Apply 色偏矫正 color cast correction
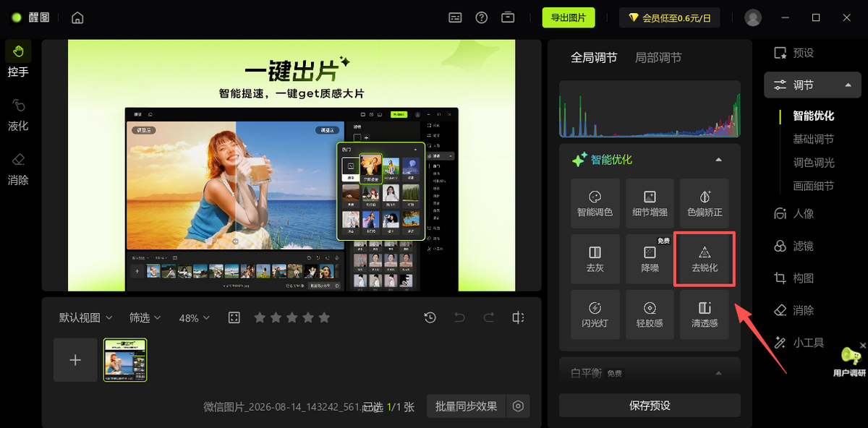 [x=705, y=204]
